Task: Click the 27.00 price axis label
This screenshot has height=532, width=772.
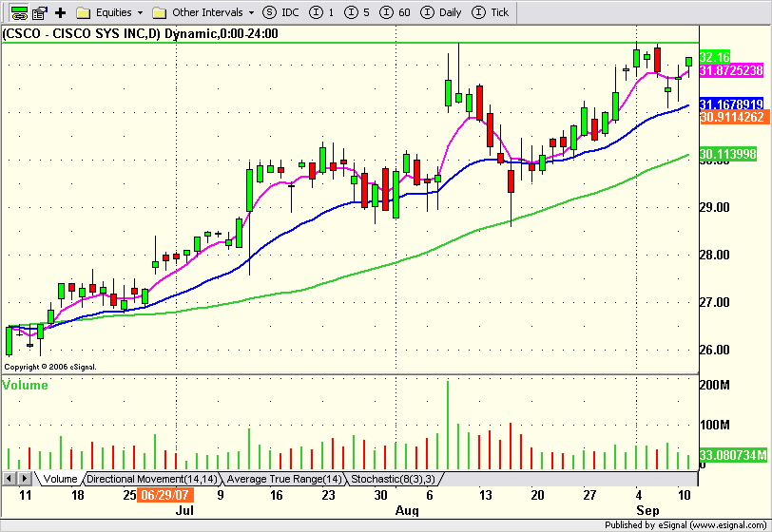Action: 714,302
